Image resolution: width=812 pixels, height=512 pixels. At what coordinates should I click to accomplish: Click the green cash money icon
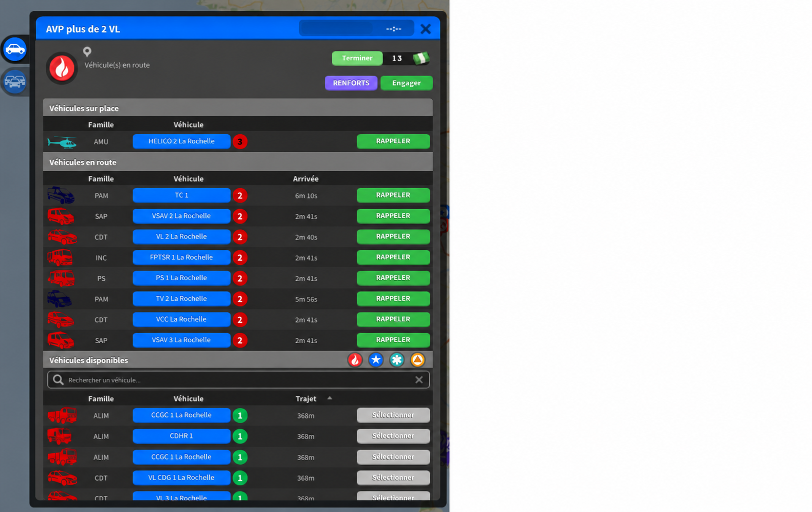[x=421, y=58]
